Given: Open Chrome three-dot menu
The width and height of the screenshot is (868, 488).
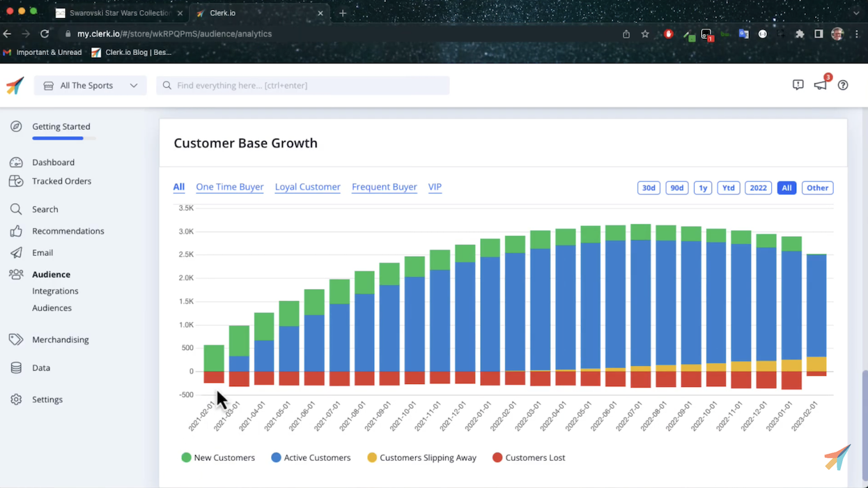Looking at the screenshot, I should (857, 33).
